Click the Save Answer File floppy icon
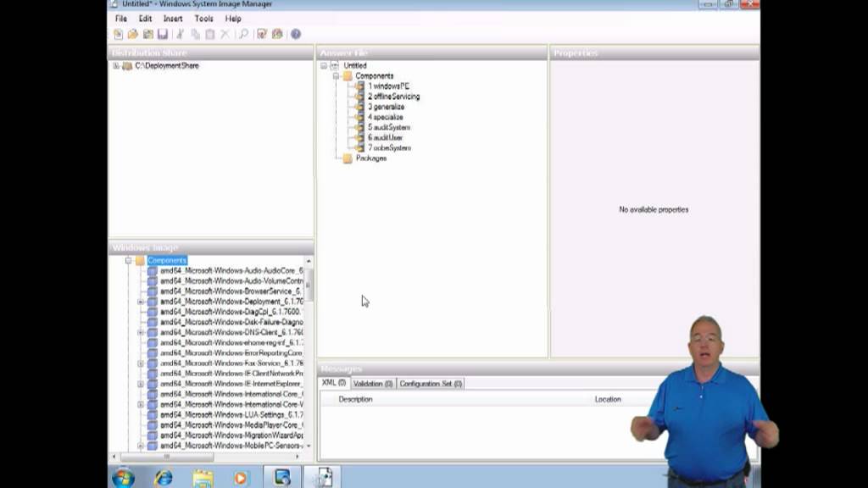Image resolution: width=868 pixels, height=488 pixels. coord(163,34)
